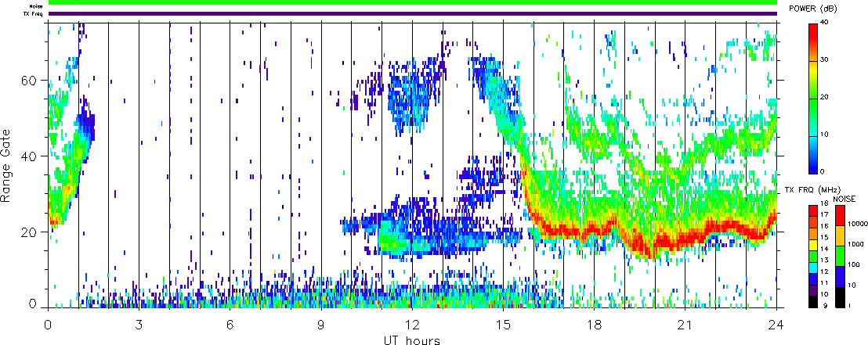This screenshot has height=345, width=868.
Task: Click the 'Range Gate' y-axis title
Action: click(6, 166)
